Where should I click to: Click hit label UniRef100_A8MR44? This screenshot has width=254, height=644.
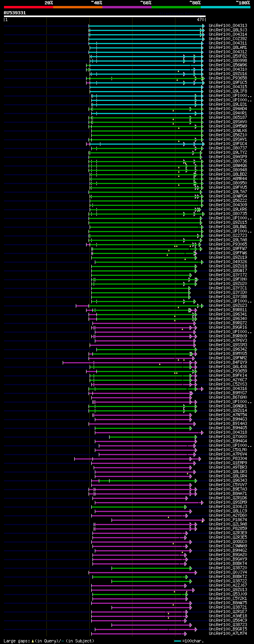click(x=228, y=179)
